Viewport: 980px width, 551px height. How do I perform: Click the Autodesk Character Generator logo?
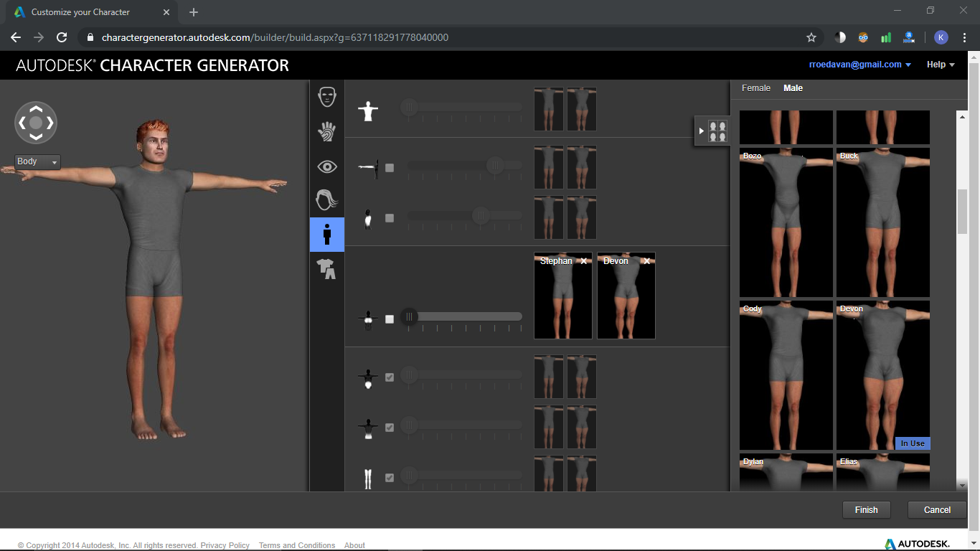(x=153, y=65)
